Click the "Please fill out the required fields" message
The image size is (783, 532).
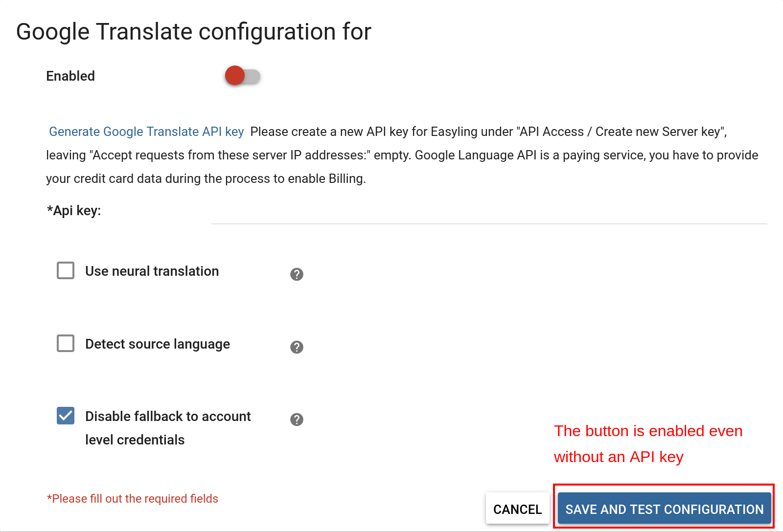tap(133, 499)
